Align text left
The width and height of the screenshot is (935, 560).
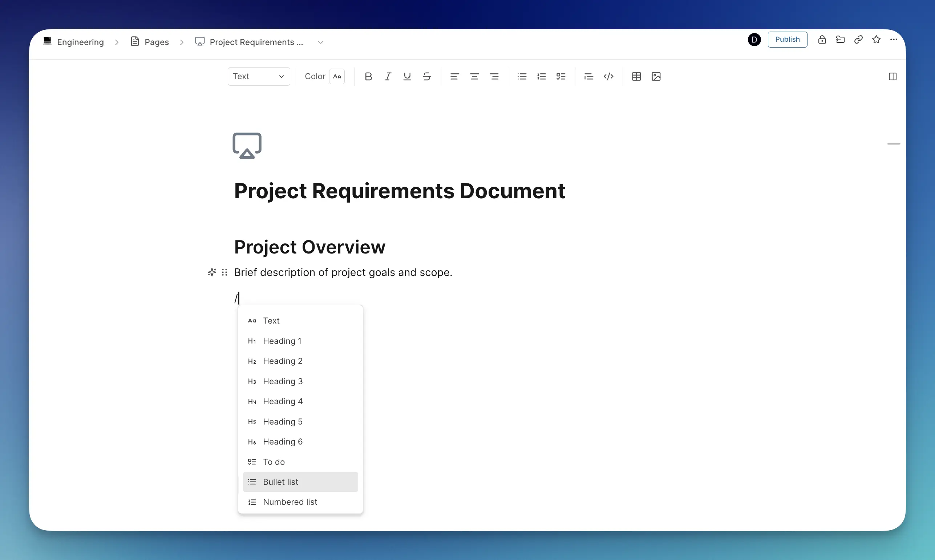455,77
